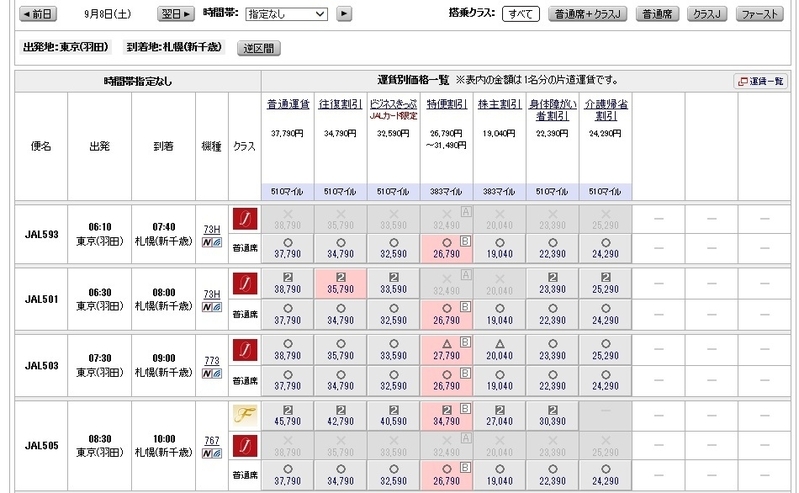The image size is (799, 493).
Task: Click the B badge in JAL505 First class row
Action: 465,408
